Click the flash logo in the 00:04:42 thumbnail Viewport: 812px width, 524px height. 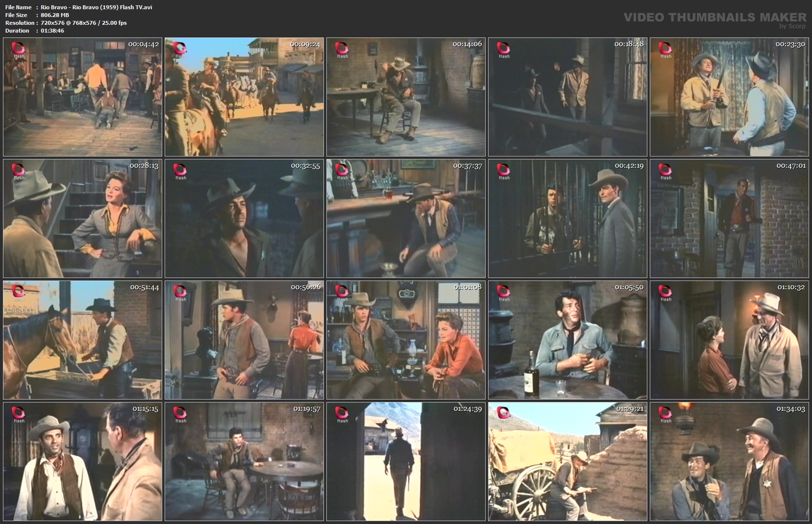tap(19, 50)
